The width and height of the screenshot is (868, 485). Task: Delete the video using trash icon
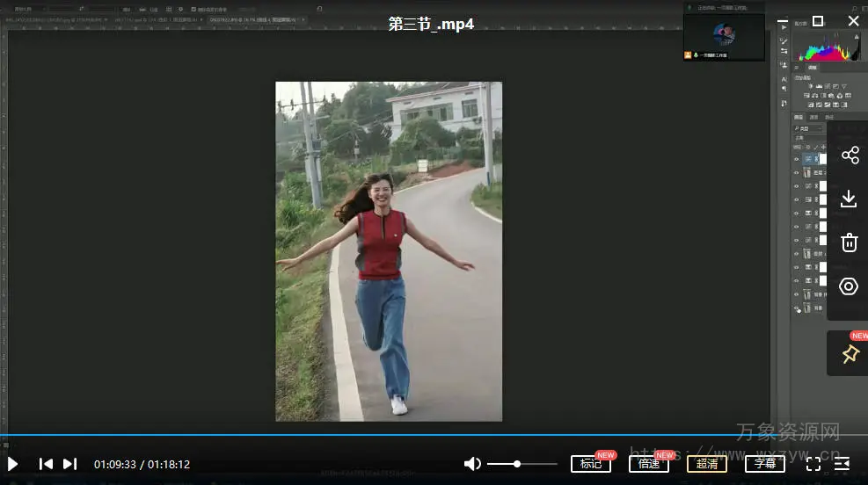point(849,242)
